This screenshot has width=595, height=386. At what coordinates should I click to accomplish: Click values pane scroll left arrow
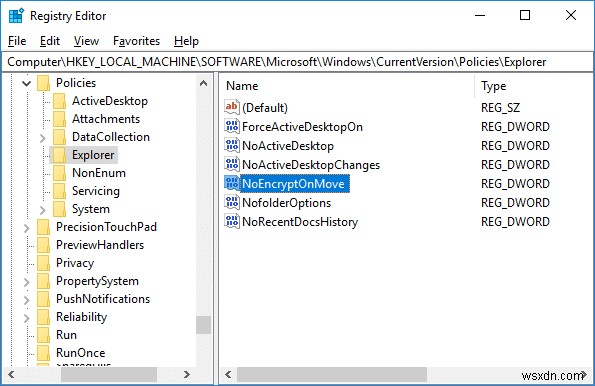228,375
